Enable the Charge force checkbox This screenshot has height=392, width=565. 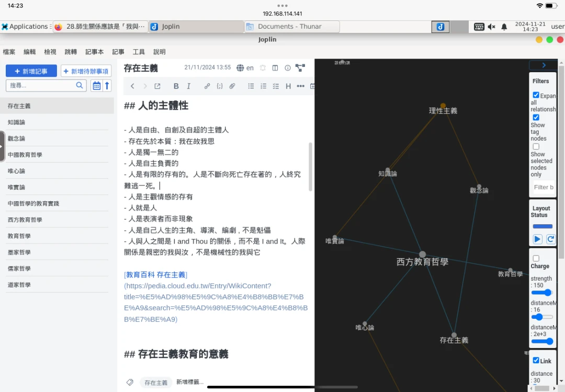point(536,258)
